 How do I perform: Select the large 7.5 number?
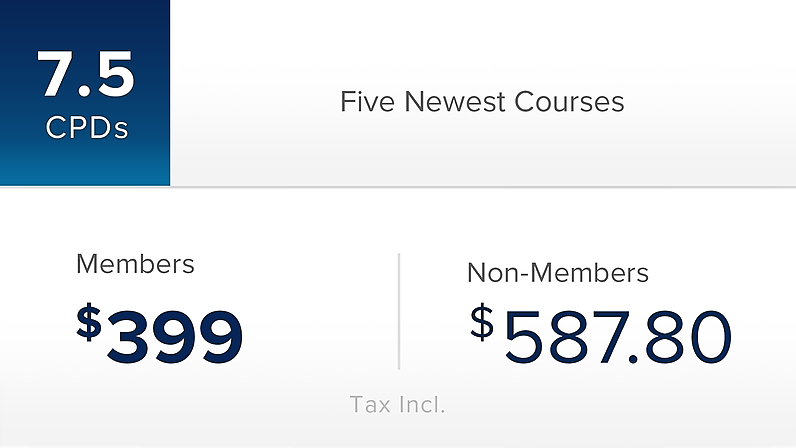pyautogui.click(x=85, y=74)
